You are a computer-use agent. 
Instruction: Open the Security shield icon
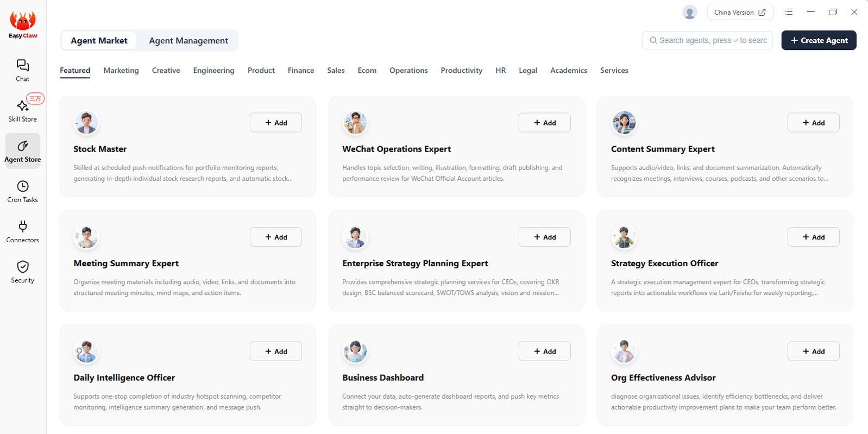pyautogui.click(x=22, y=267)
